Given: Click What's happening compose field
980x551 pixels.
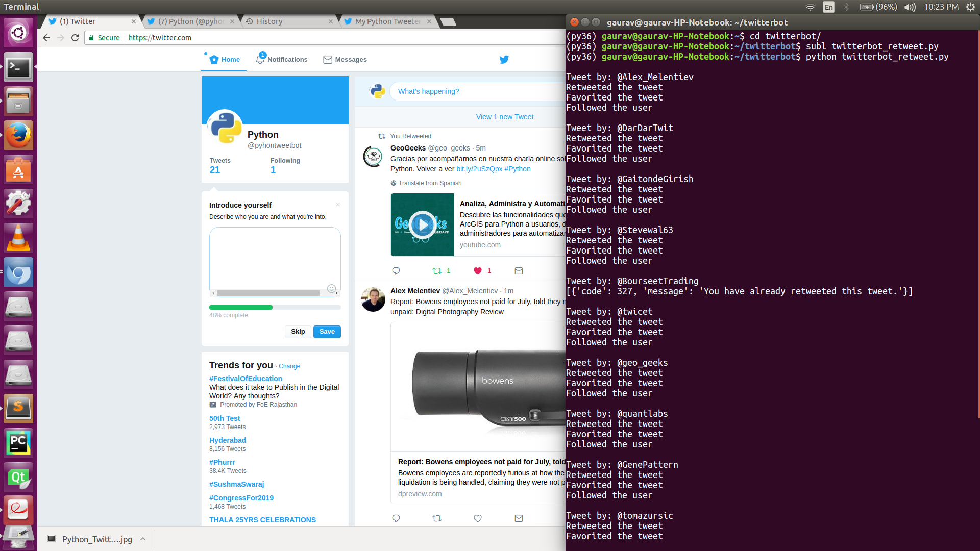Looking at the screenshot, I should 477,91.
